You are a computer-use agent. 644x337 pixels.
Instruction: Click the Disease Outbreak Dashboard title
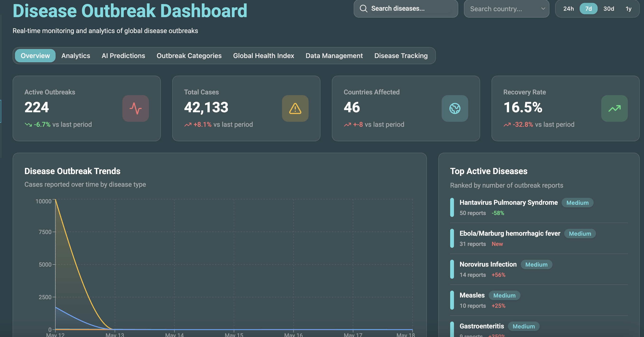coord(130,10)
